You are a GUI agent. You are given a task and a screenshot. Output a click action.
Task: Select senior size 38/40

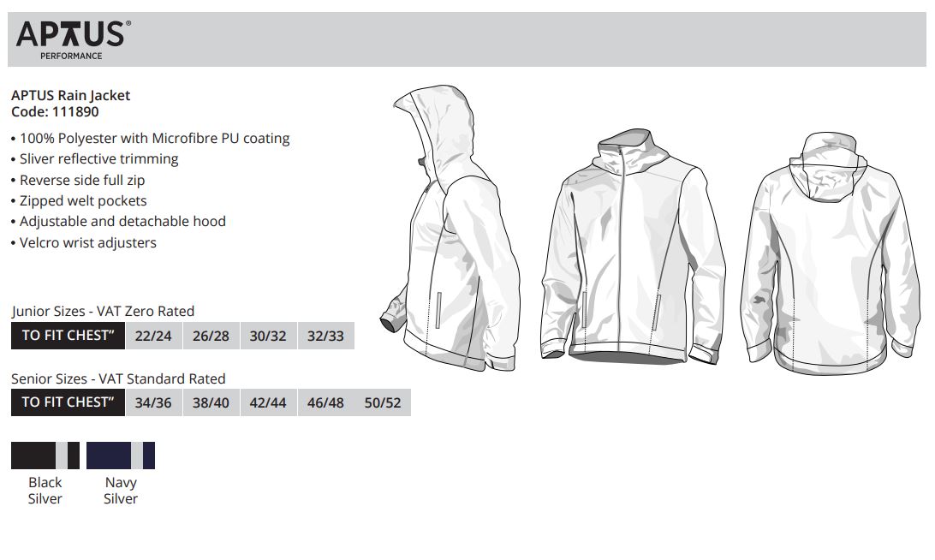(x=211, y=402)
